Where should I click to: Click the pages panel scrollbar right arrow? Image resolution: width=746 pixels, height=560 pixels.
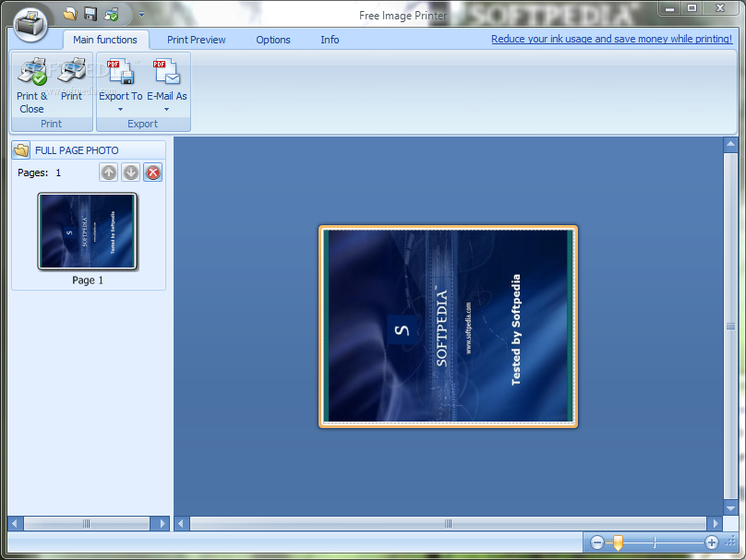[x=162, y=524]
